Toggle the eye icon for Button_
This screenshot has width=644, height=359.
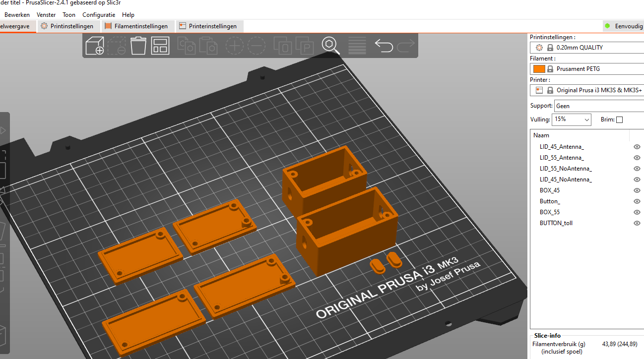637,201
